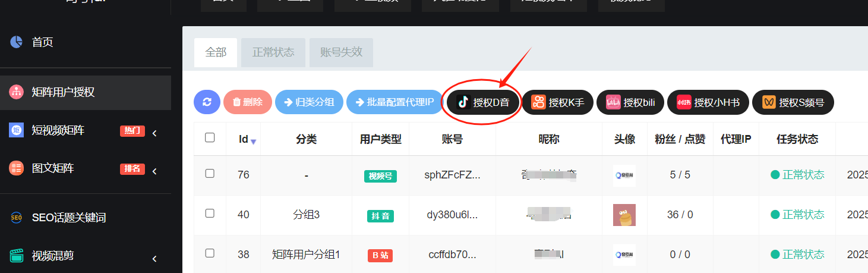Open 首页 in the sidebar
Viewport: 868px width, 273px height.
86,42
